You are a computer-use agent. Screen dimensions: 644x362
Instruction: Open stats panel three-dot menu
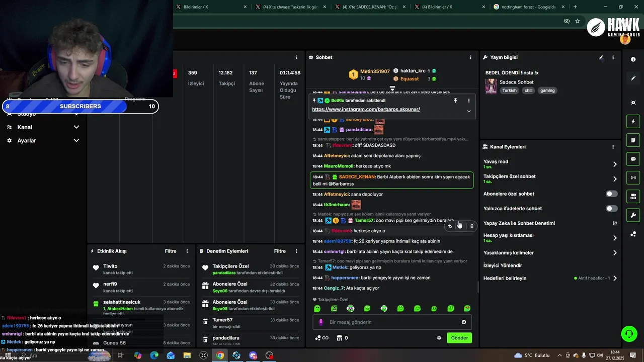296,57
